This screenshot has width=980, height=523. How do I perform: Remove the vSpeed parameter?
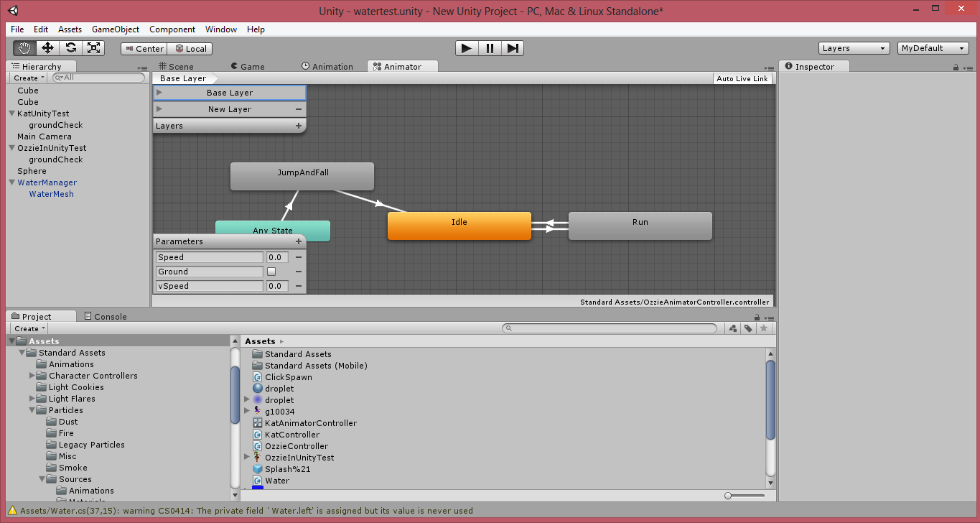(299, 286)
